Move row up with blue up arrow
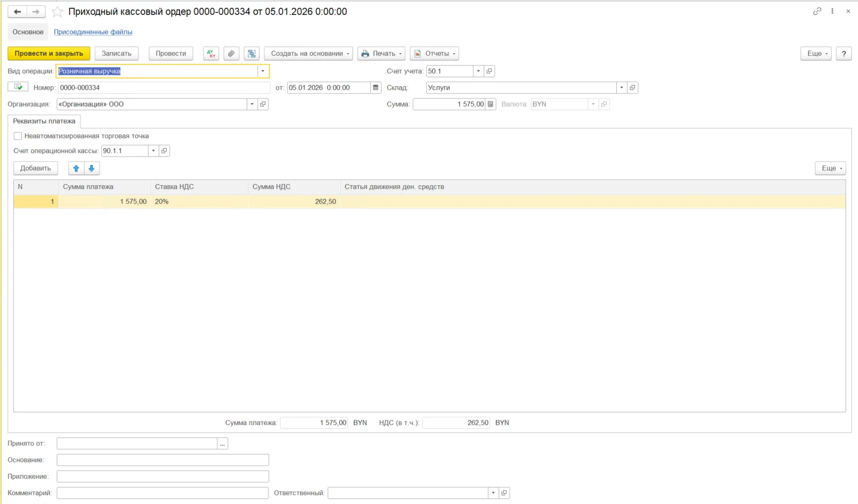The height and width of the screenshot is (504, 858). [x=76, y=168]
